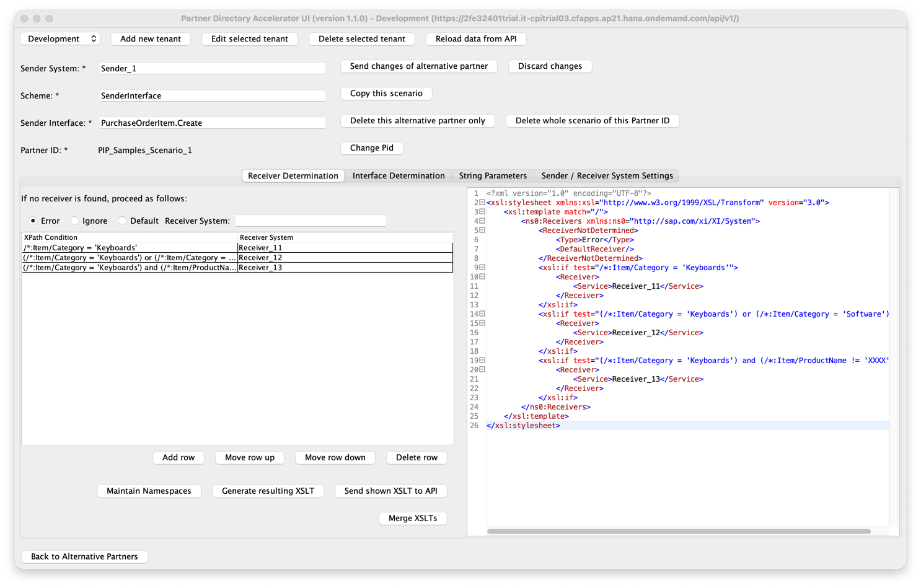921x588 pixels.
Task: Collapse the xsl:template fold marker on line 3
Action: click(x=482, y=212)
